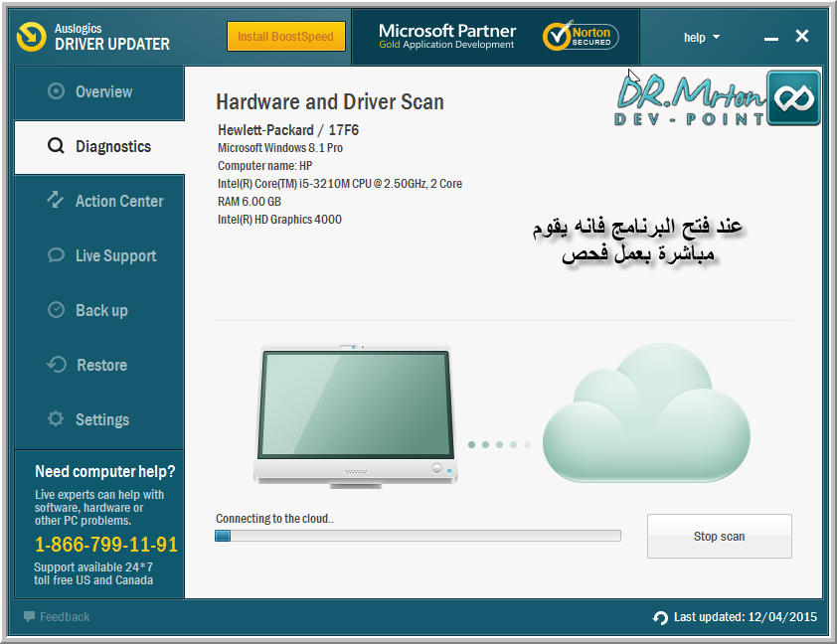
Task: Open the Settings section
Action: [99, 420]
